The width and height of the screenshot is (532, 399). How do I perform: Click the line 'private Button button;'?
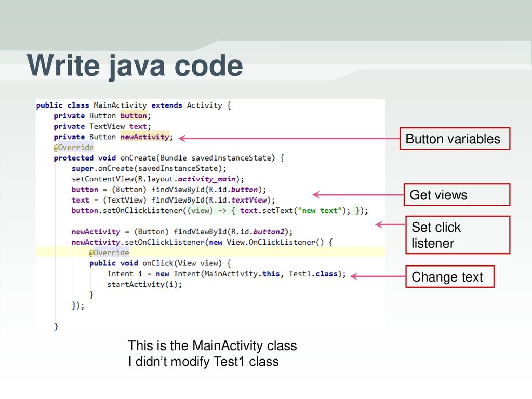click(102, 116)
